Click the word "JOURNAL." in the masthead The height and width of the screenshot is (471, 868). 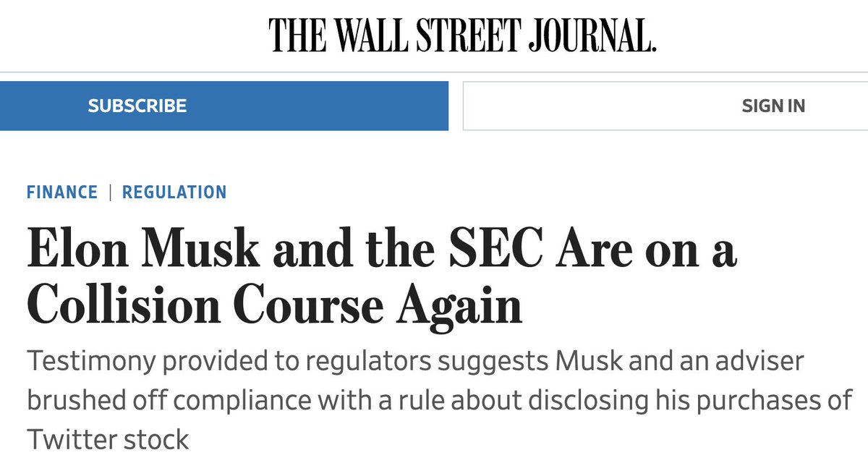click(x=590, y=35)
